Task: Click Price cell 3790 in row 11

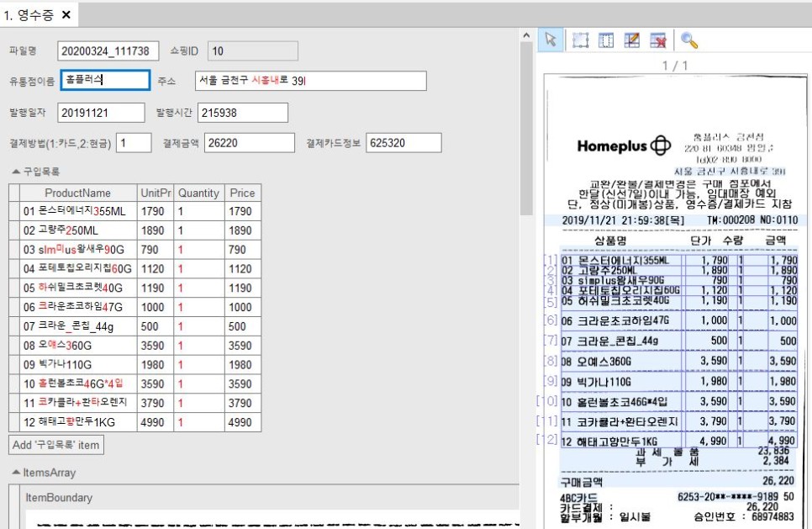Action: [242, 403]
